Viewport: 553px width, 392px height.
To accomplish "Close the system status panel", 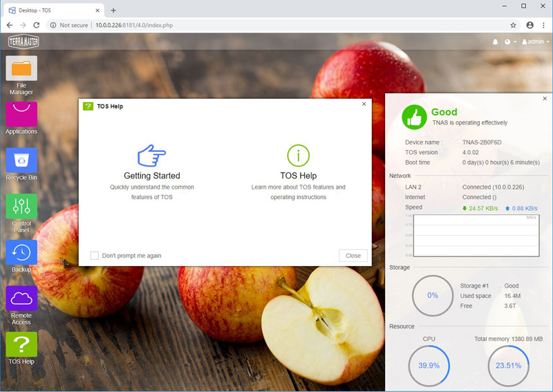I will [545, 98].
